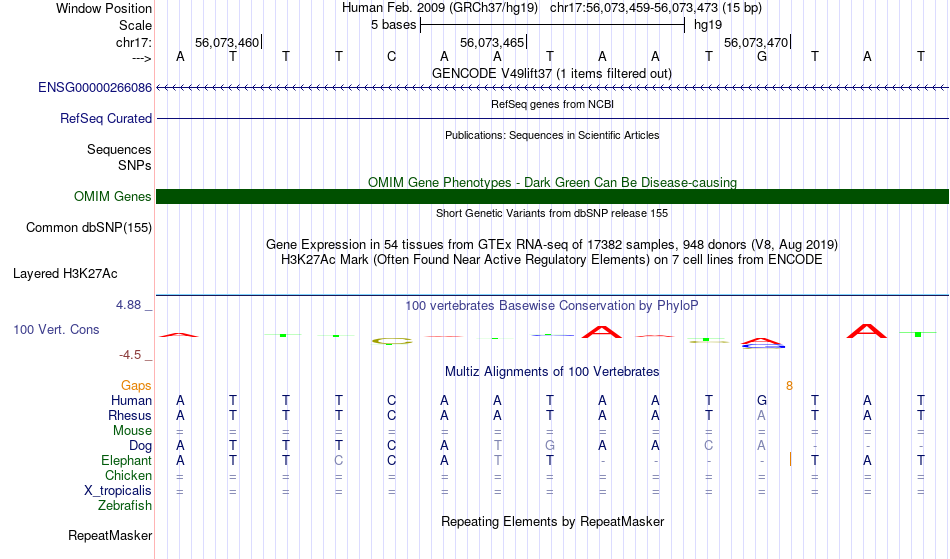Click the G in the Human alignment row

[762, 400]
